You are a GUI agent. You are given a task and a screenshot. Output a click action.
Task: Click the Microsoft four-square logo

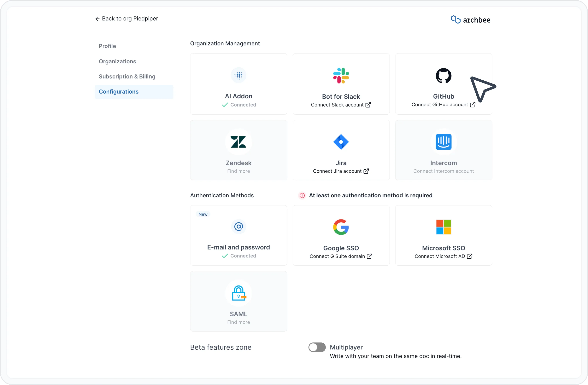click(444, 227)
